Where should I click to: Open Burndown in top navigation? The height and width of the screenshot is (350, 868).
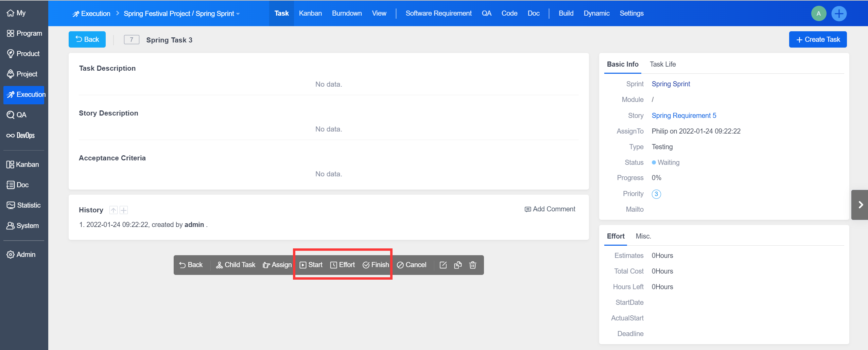347,13
